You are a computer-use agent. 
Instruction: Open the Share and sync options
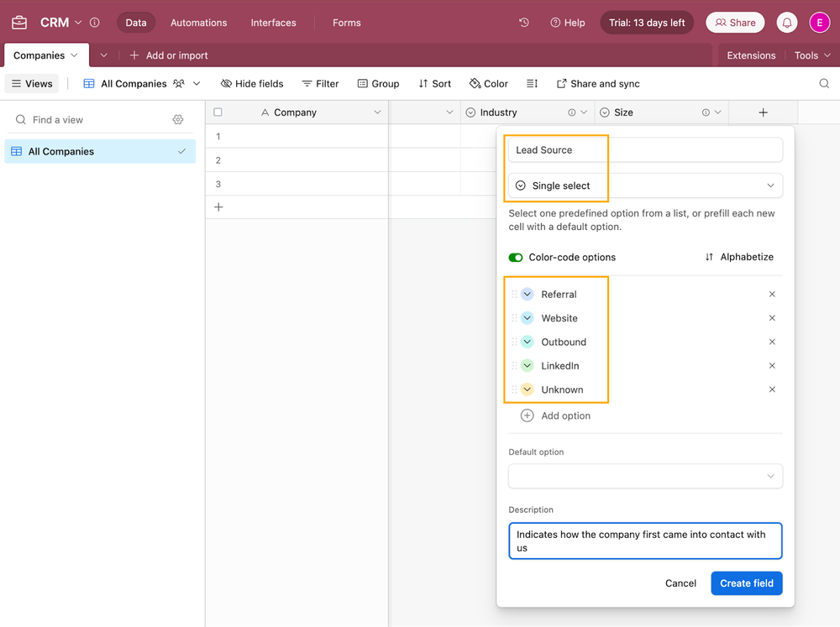pos(598,83)
